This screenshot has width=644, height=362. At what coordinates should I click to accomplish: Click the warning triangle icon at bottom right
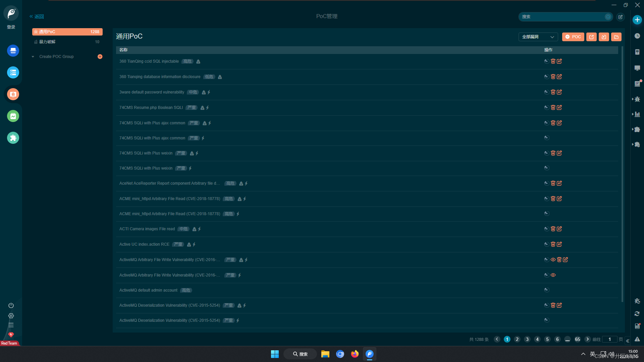coord(637,339)
